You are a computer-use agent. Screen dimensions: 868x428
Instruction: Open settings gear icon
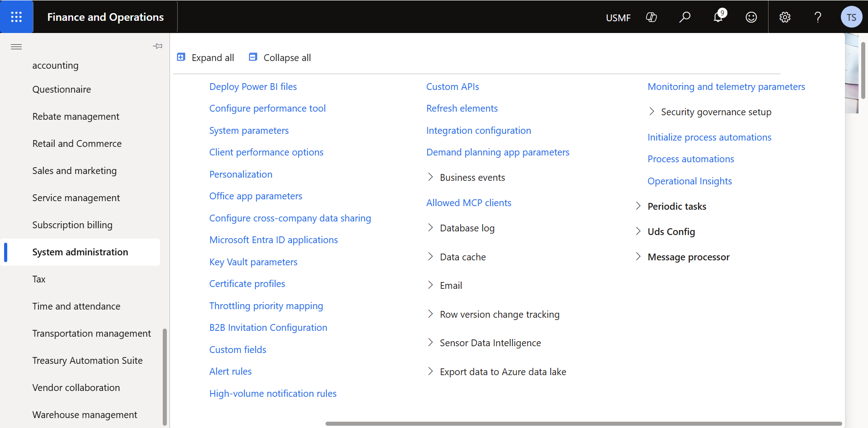tap(785, 17)
